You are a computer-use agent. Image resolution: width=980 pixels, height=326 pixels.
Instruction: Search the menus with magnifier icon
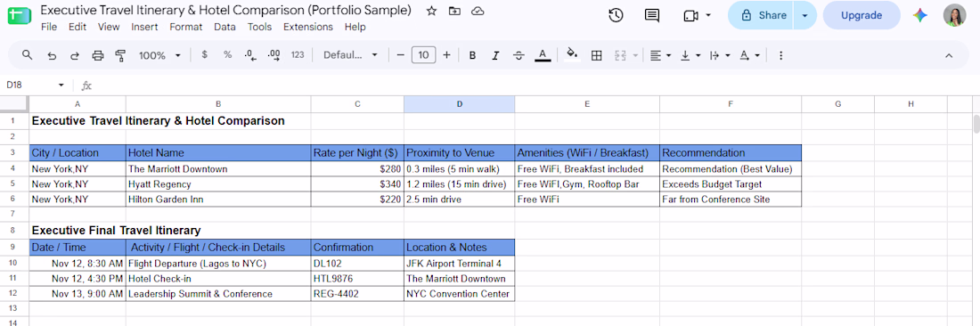(x=27, y=55)
